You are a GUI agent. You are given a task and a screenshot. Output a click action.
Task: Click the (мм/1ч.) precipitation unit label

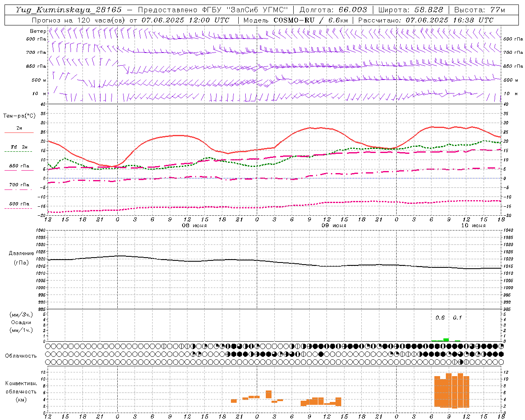pos(21,330)
